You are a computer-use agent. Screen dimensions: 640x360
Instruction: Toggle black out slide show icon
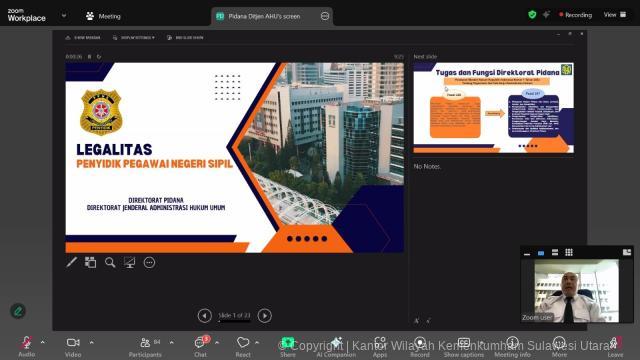click(x=129, y=262)
